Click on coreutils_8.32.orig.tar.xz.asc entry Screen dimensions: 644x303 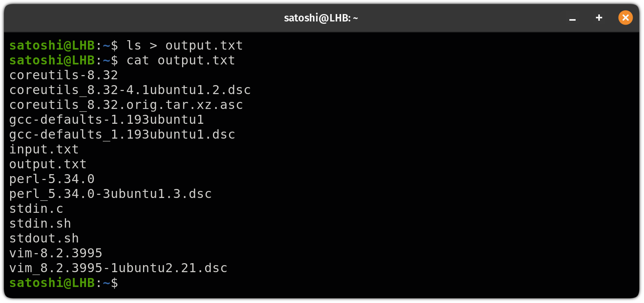126,105
